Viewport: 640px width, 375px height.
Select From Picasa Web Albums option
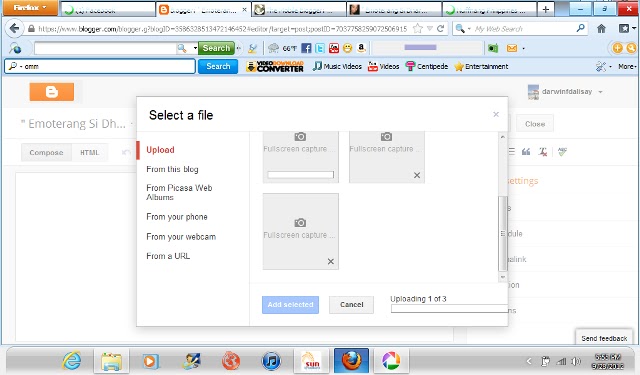(179, 192)
